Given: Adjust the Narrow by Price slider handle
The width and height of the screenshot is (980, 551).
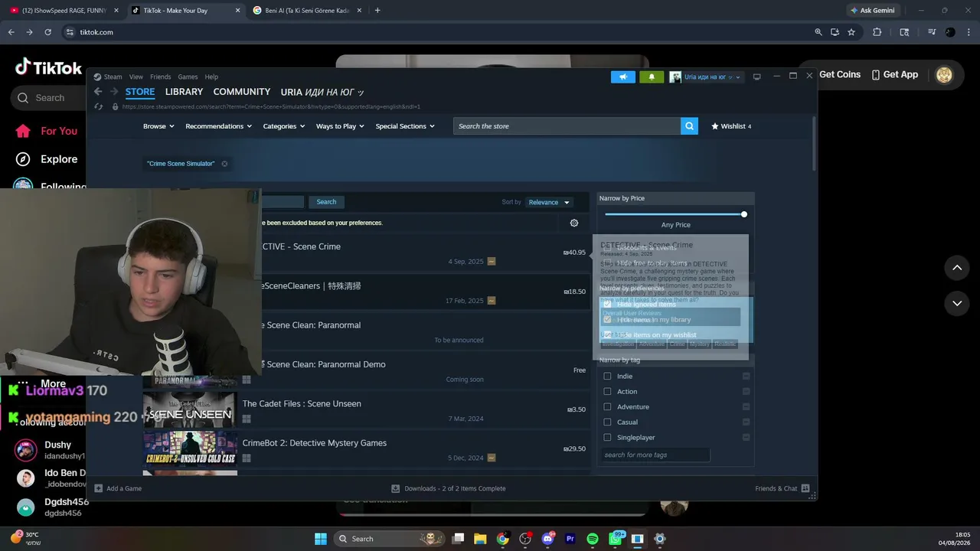Looking at the screenshot, I should click(x=744, y=214).
